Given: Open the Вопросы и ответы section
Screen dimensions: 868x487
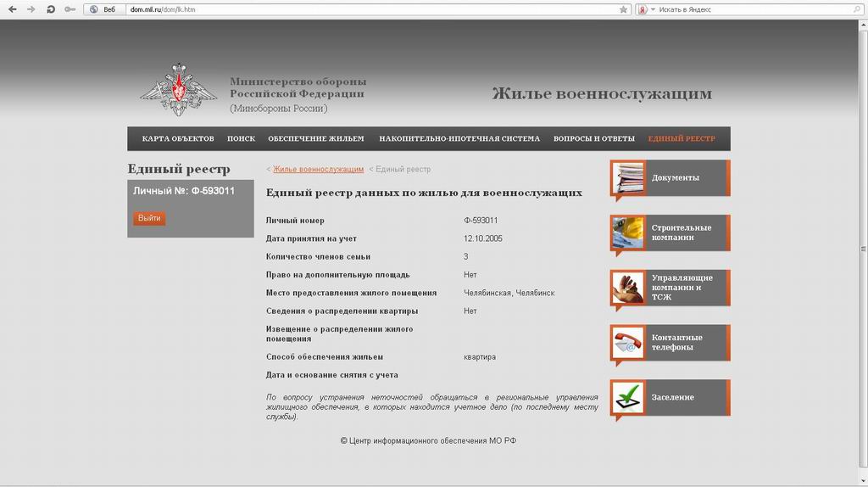Looking at the screenshot, I should pyautogui.click(x=593, y=138).
